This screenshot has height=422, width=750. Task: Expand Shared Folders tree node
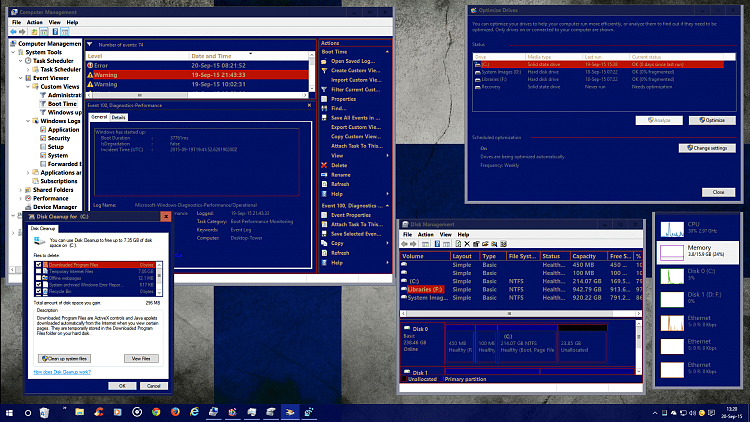[x=21, y=190]
